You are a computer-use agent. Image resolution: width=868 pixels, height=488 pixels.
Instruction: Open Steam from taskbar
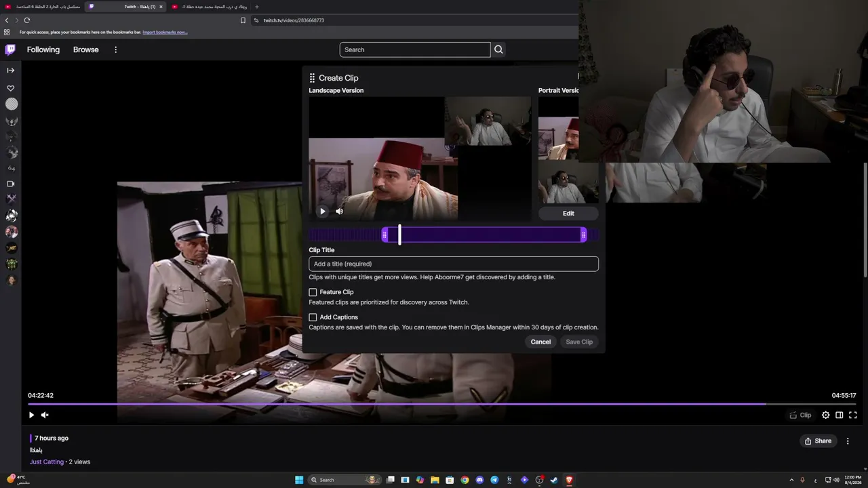[554, 480]
